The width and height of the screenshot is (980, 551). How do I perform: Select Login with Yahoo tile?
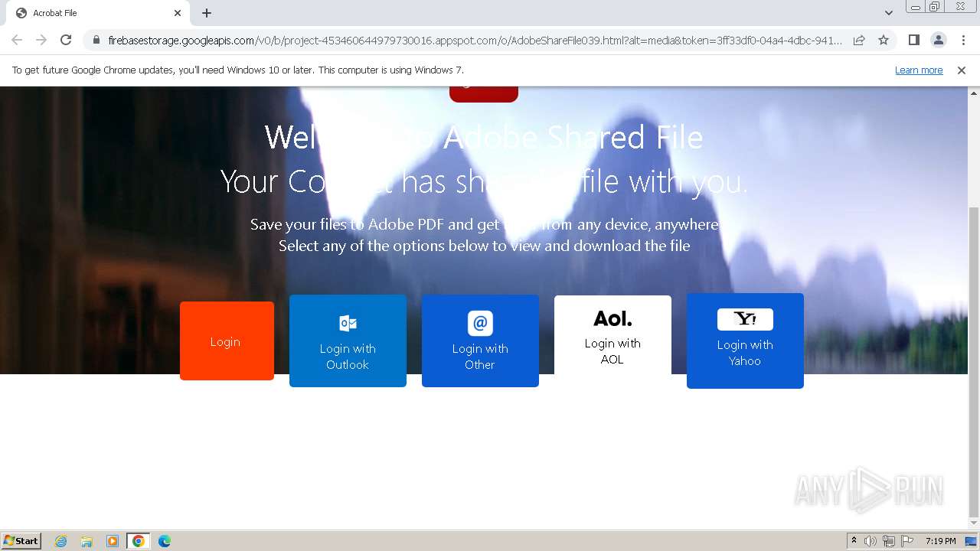tap(745, 341)
